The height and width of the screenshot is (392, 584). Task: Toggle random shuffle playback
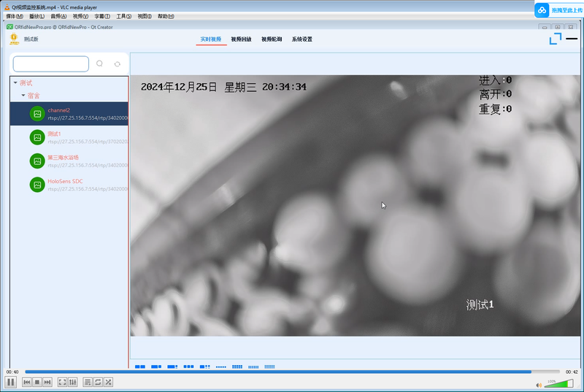coord(108,382)
